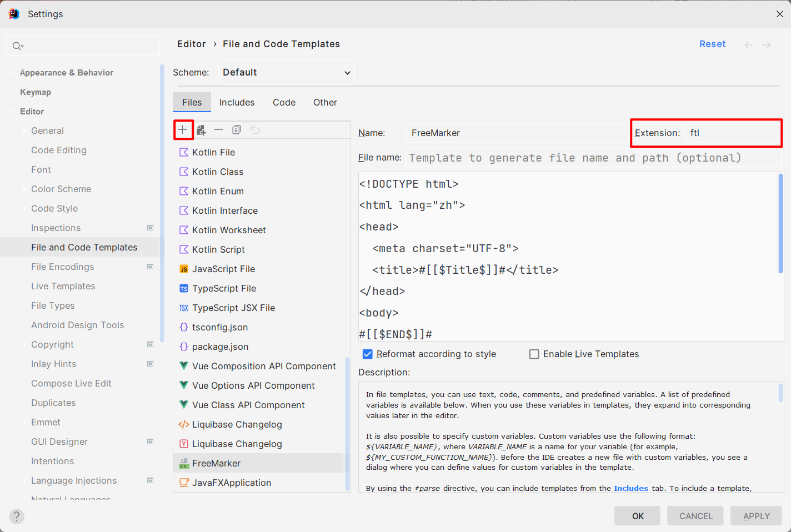Viewport: 791px width, 532px height.
Task: Click the JavaScript File JS icon
Action: pyautogui.click(x=184, y=269)
